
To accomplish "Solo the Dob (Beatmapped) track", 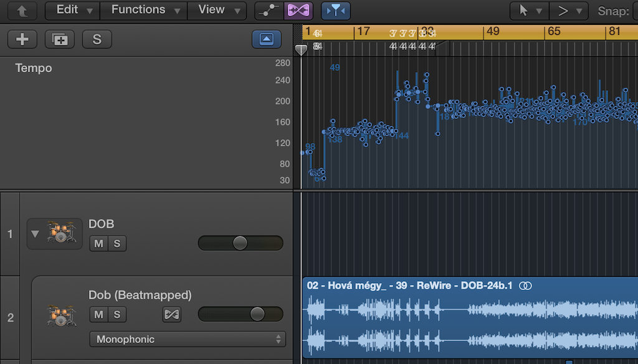I will (x=117, y=315).
